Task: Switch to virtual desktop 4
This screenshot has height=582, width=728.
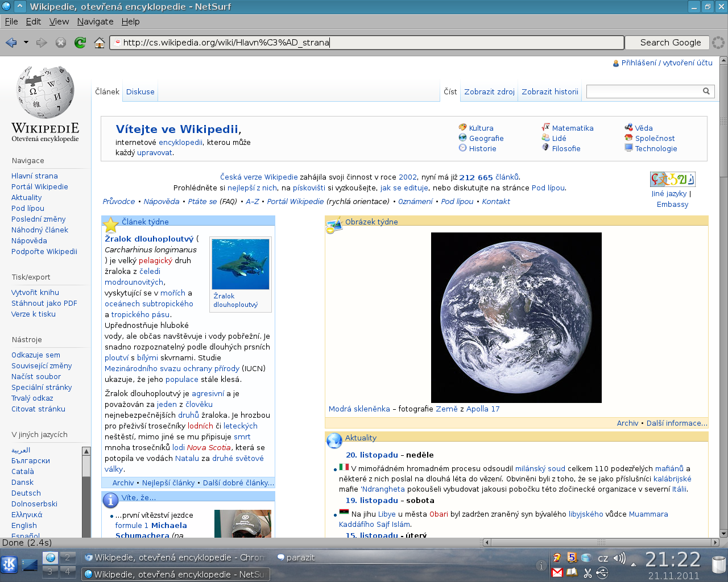Action: coord(67,571)
